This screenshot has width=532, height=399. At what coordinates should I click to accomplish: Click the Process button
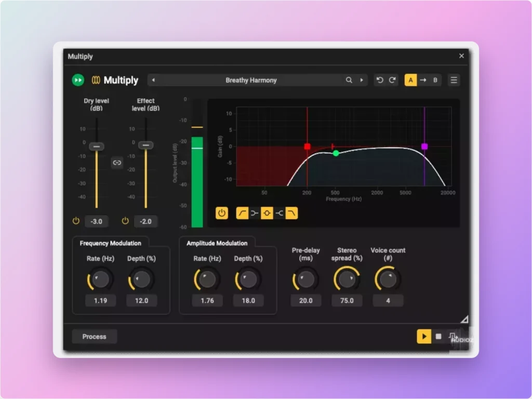click(x=95, y=337)
